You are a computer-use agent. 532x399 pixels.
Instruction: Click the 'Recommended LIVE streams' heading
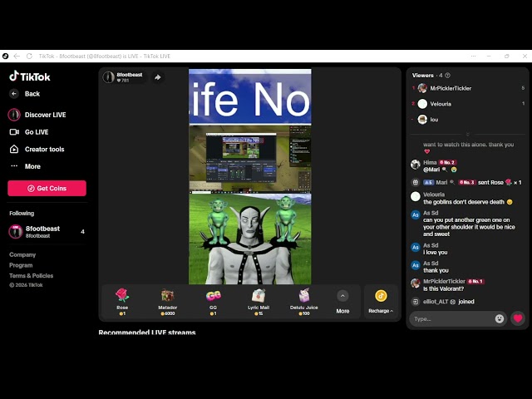click(x=147, y=332)
